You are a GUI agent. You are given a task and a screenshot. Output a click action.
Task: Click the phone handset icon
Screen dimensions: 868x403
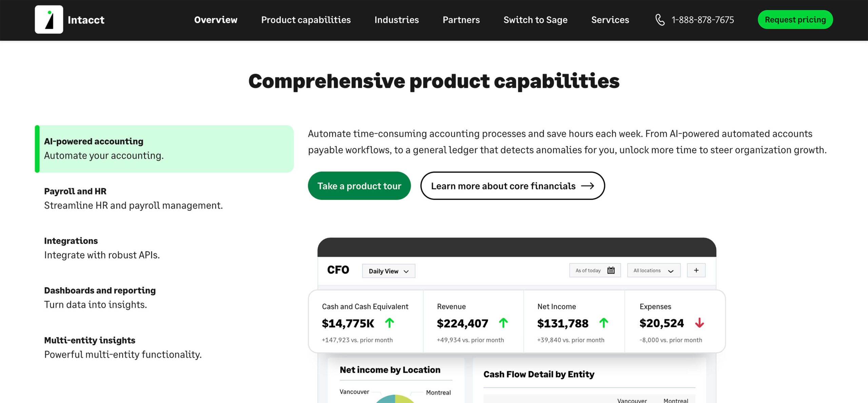[660, 20]
